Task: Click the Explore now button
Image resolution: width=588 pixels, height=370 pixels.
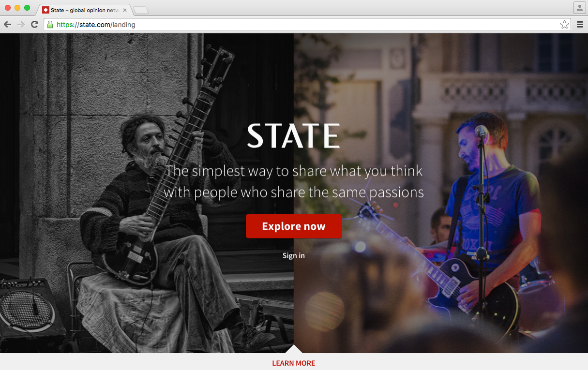Action: [x=294, y=226]
